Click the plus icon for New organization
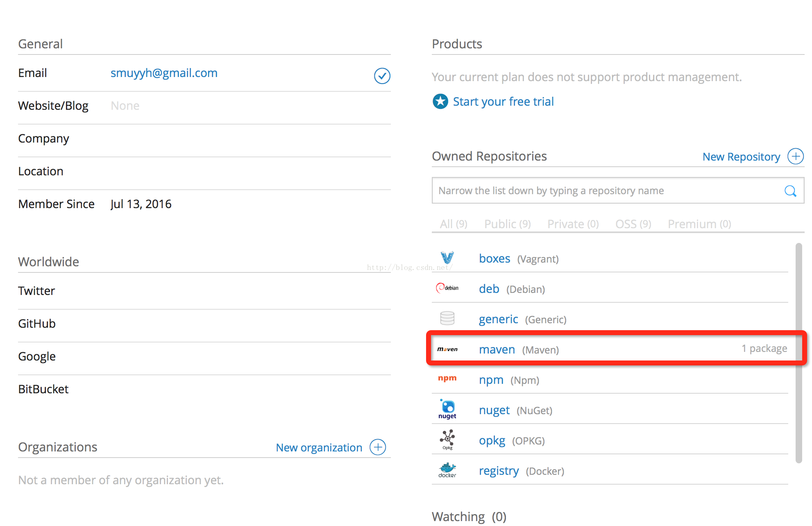812x526 pixels. coord(378,447)
